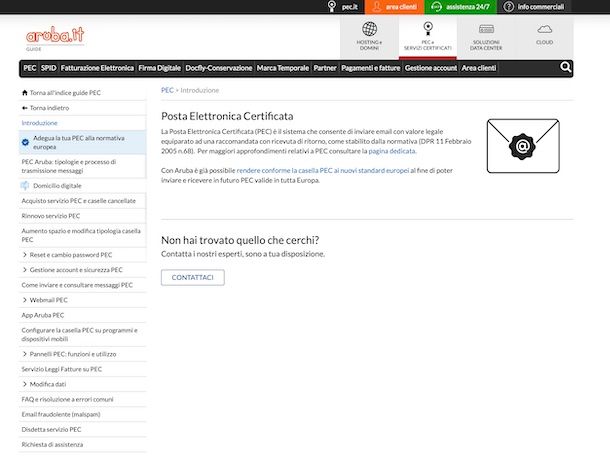Open the orange area clienti link

(394, 7)
